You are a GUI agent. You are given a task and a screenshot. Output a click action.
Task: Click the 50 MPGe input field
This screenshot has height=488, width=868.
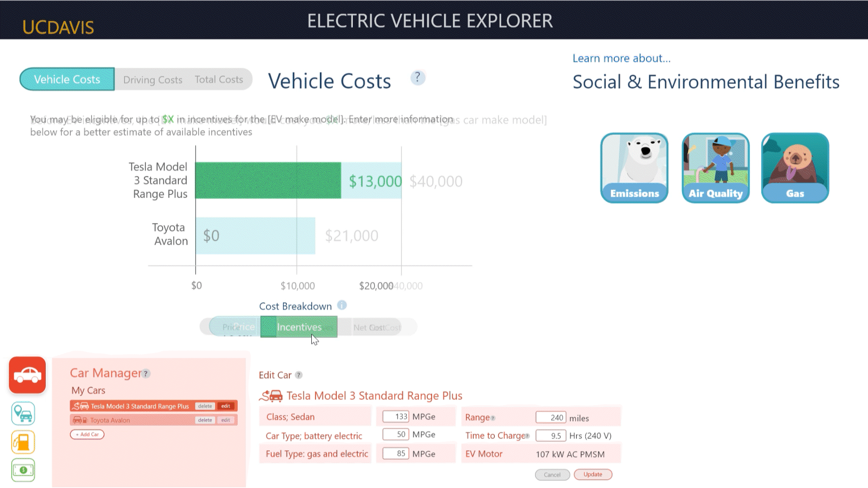395,434
